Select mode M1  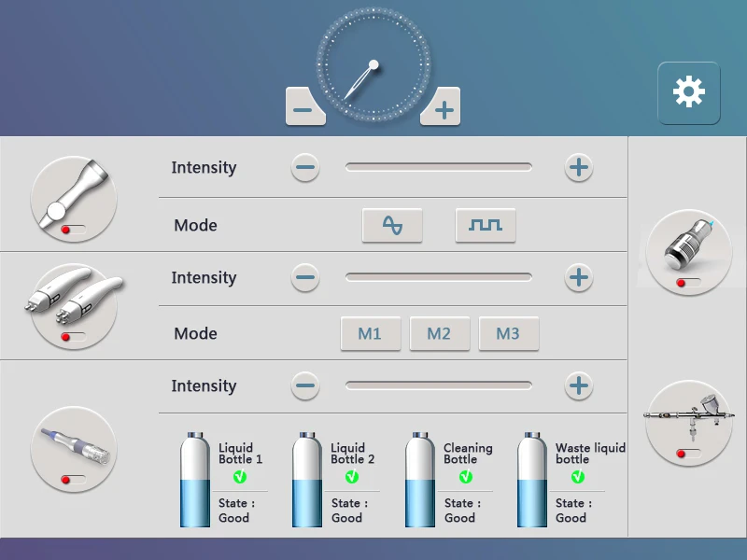tap(370, 333)
